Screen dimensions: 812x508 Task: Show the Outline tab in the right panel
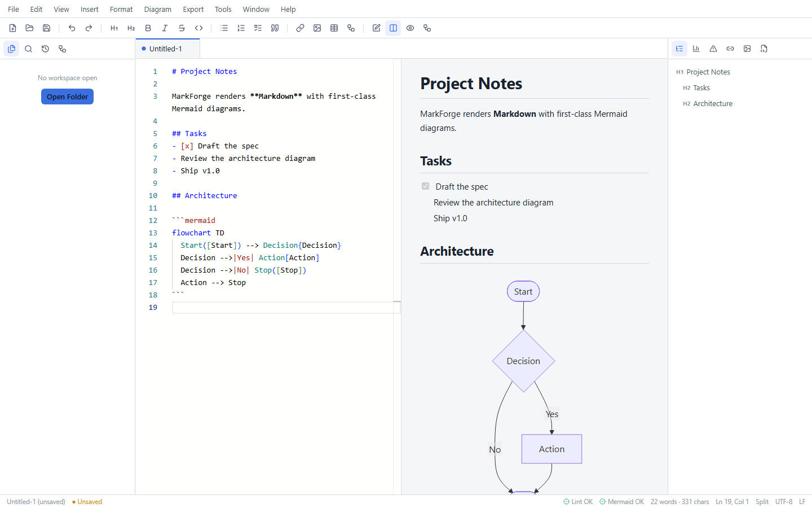tap(679, 49)
